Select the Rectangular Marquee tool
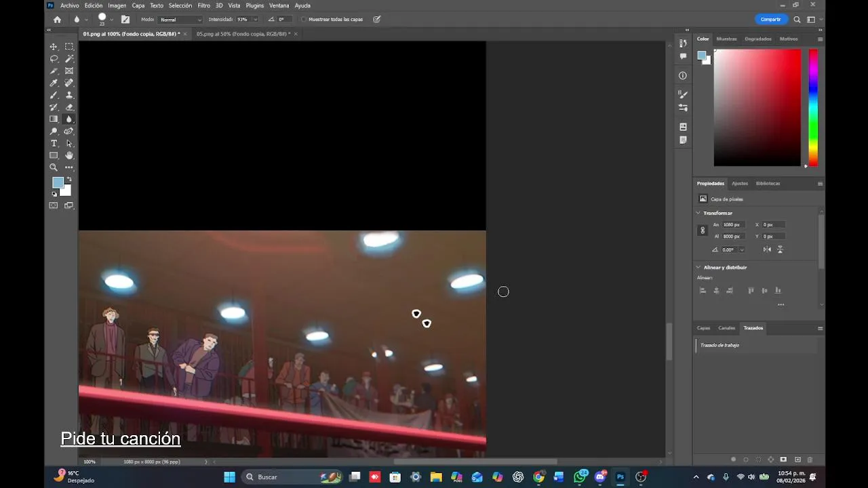 pyautogui.click(x=69, y=47)
